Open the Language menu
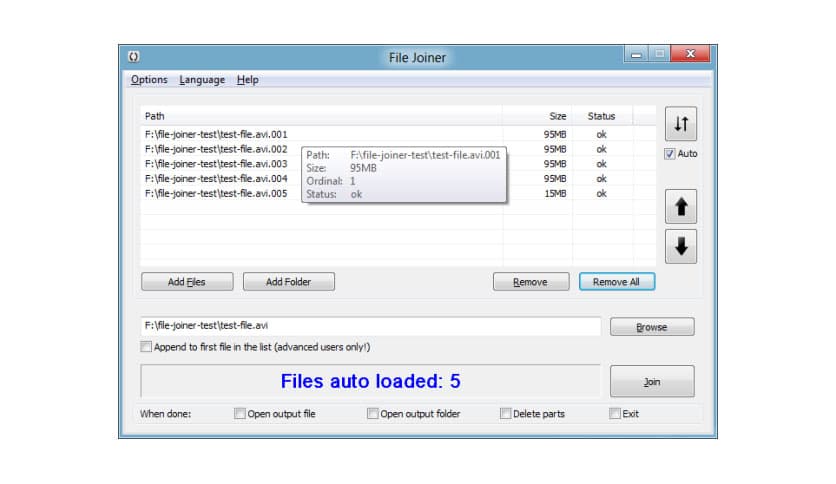The height and width of the screenshot is (484, 836). (x=202, y=80)
